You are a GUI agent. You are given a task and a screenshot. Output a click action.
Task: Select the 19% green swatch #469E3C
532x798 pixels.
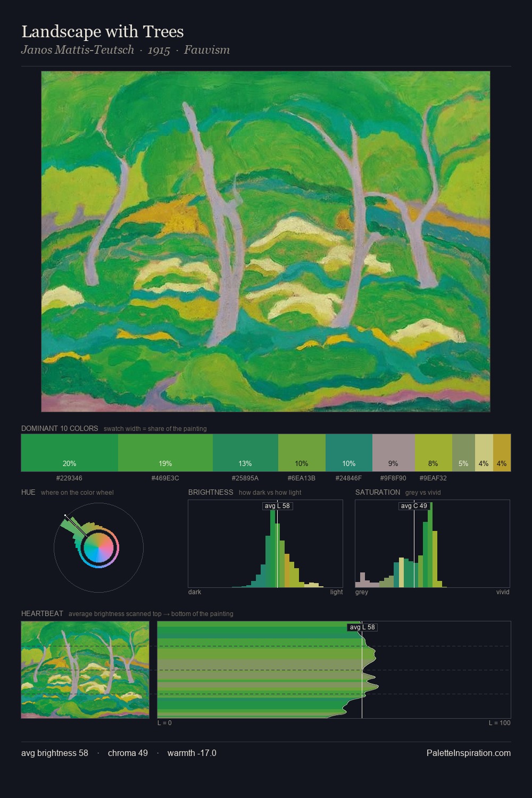[x=165, y=453]
